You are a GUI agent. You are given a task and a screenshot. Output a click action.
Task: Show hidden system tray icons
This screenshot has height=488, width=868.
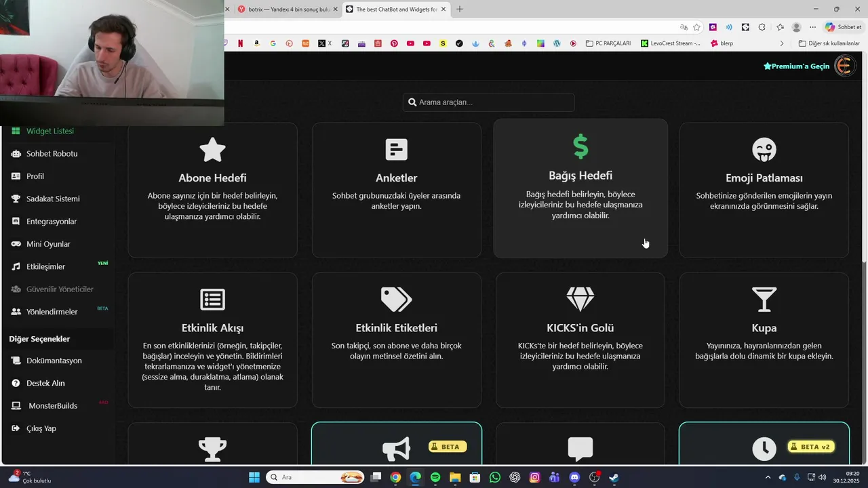768,477
